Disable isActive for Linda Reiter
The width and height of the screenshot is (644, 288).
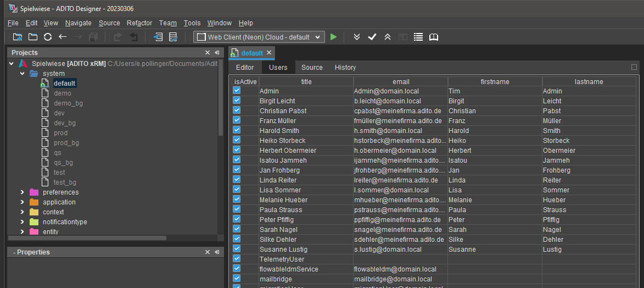(237, 179)
